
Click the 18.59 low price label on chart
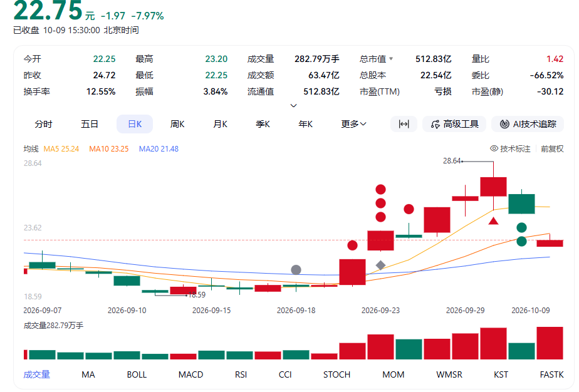197,294
